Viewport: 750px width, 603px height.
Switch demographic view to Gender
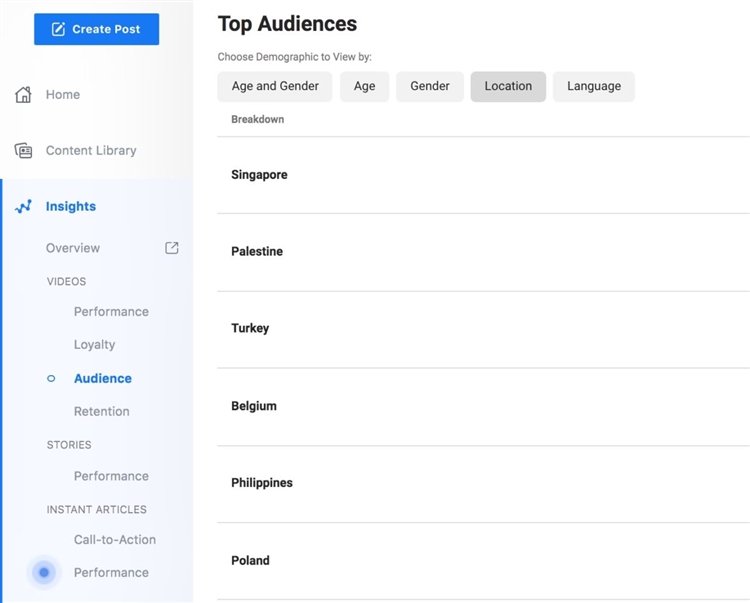tap(430, 87)
